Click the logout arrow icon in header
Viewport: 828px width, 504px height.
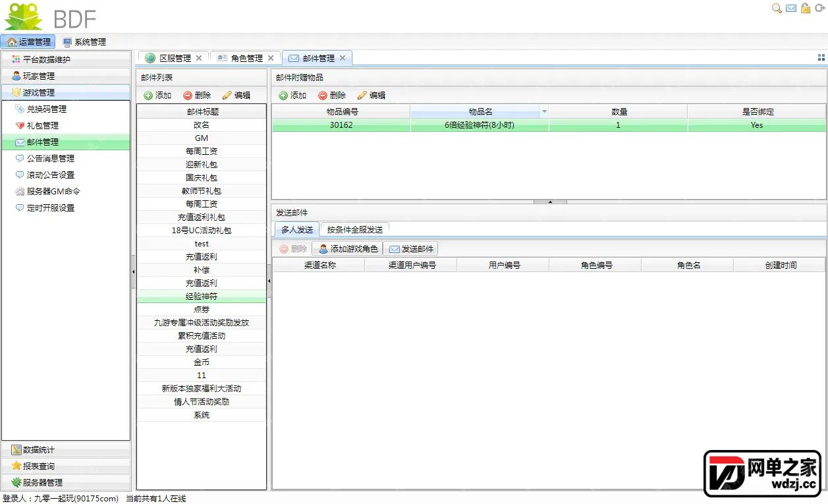click(820, 9)
